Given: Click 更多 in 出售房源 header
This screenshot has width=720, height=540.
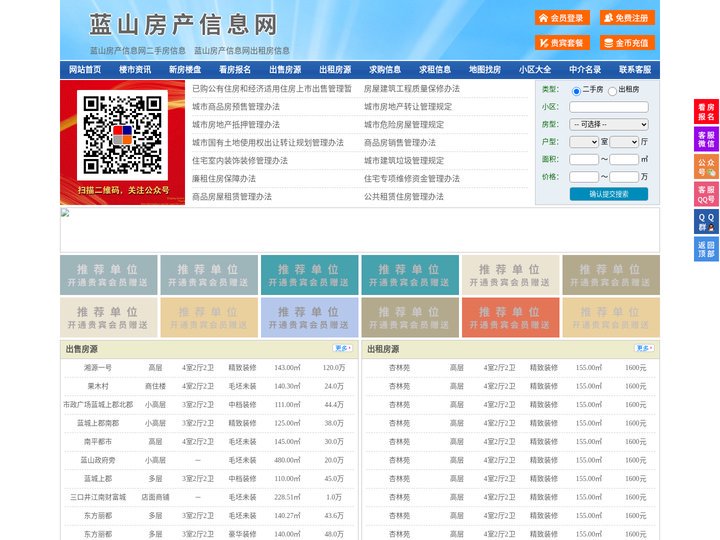Looking at the screenshot, I should click(343, 348).
